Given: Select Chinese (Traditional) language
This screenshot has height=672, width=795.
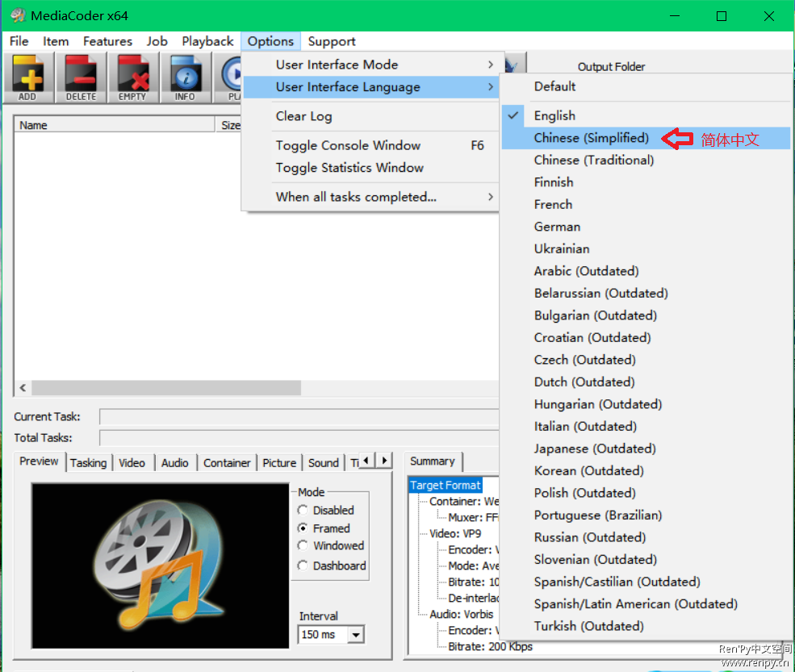Looking at the screenshot, I should pyautogui.click(x=646, y=161).
